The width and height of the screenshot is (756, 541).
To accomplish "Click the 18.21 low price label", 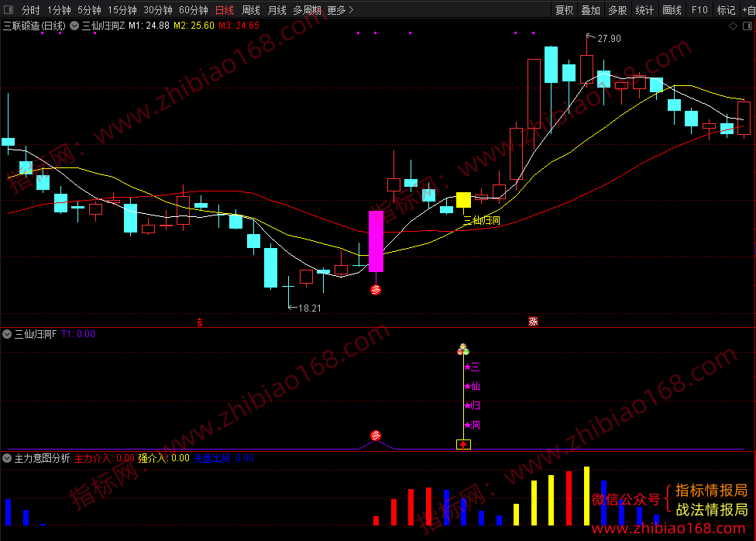I will pyautogui.click(x=310, y=308).
